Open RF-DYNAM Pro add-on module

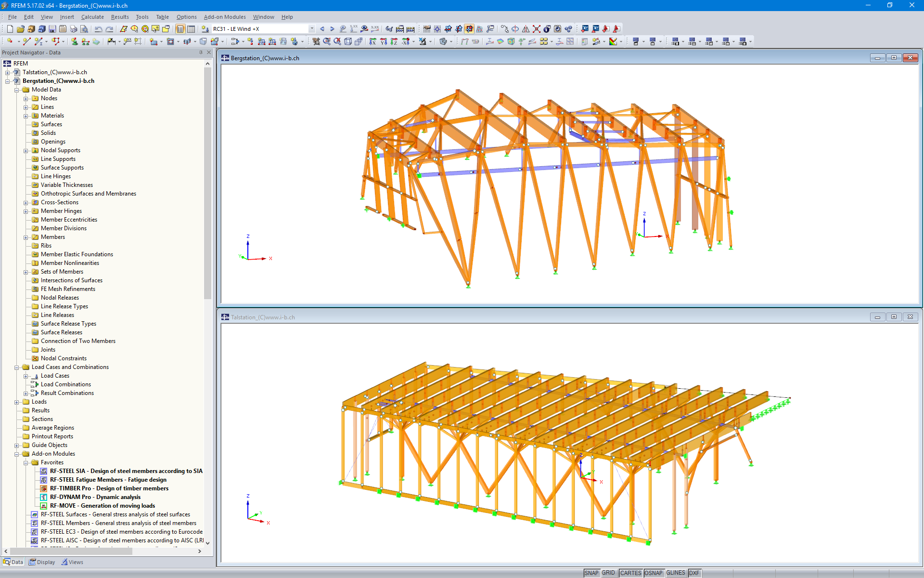click(x=95, y=497)
